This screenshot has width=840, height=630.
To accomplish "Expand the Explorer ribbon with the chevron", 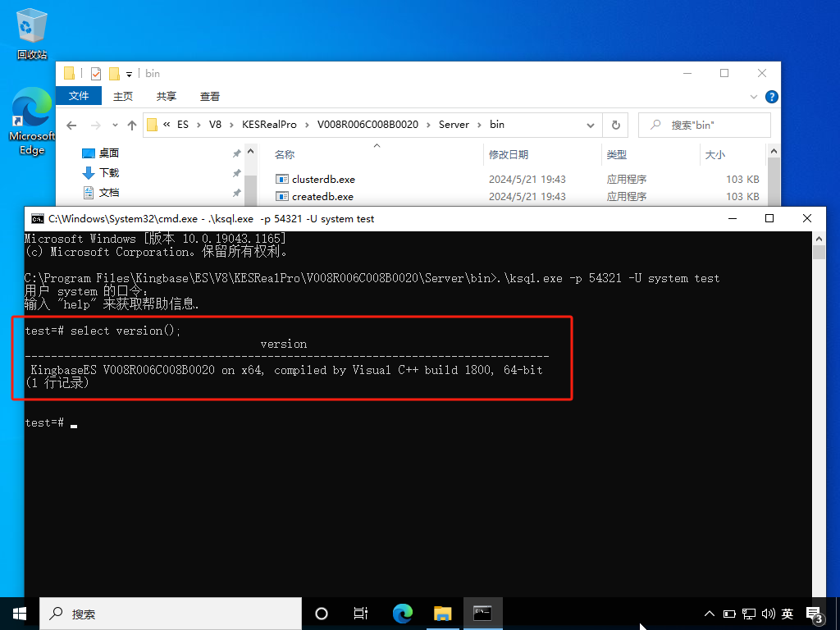I will click(x=755, y=96).
